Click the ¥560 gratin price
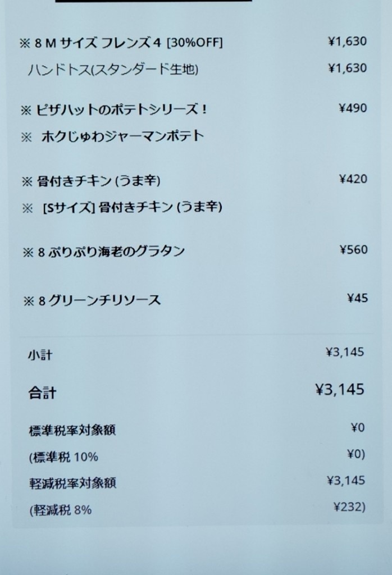This screenshot has height=575, width=392. 353,250
